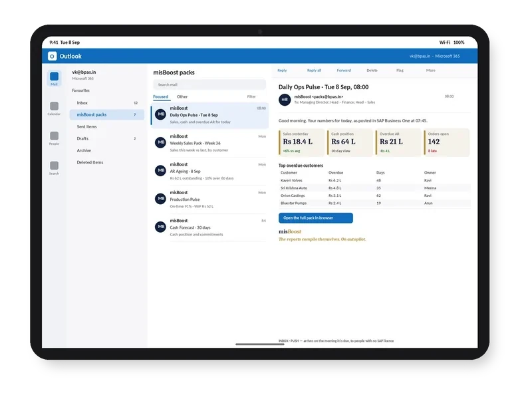Click the Orion Castings customer row
The image size is (532, 399).
click(374, 196)
